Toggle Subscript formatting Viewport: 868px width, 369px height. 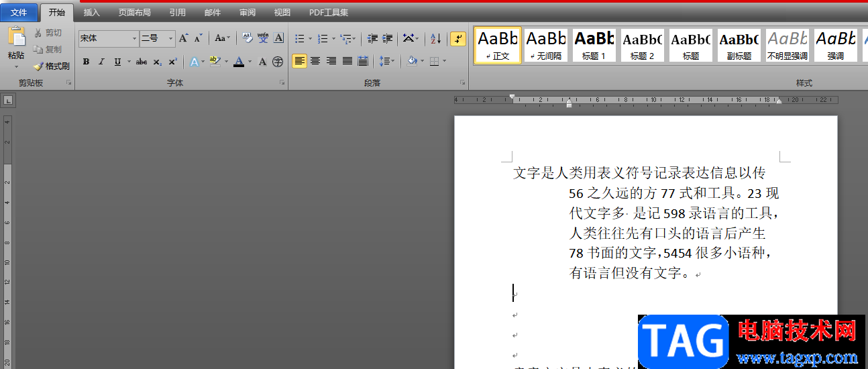pyautogui.click(x=157, y=62)
